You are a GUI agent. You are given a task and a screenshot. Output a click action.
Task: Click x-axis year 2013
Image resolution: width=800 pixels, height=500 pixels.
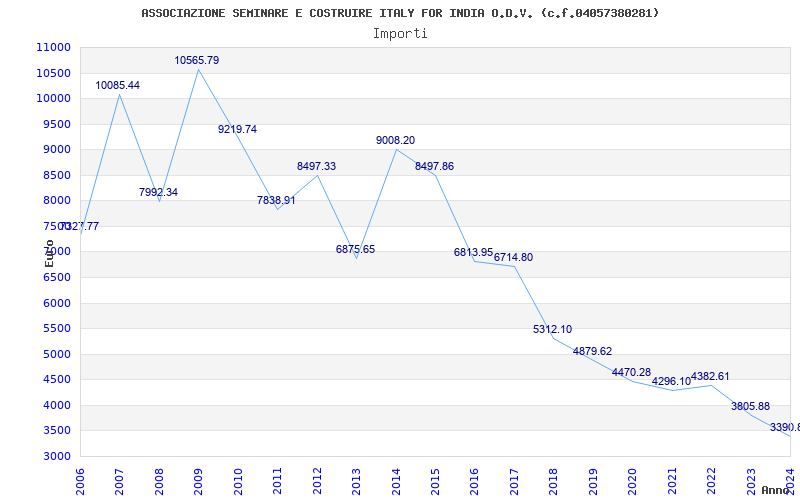357,481
